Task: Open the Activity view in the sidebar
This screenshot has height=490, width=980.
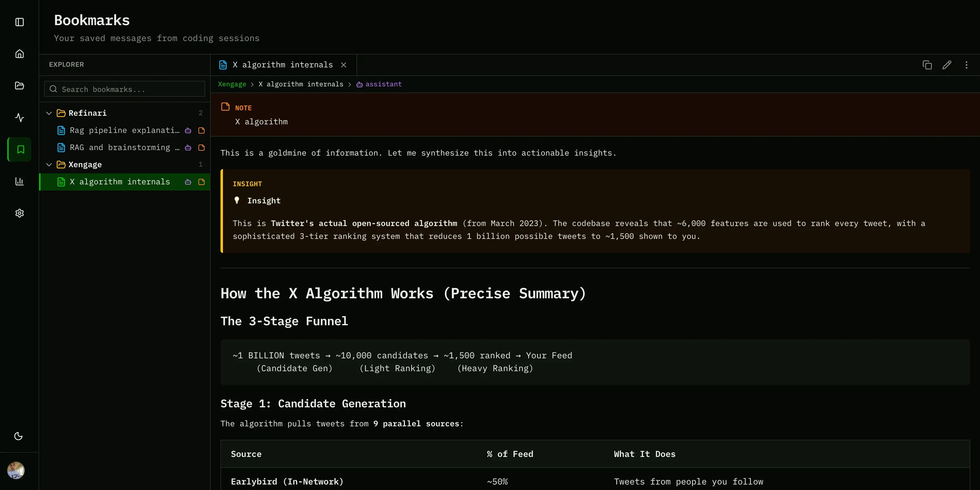Action: coord(19,118)
